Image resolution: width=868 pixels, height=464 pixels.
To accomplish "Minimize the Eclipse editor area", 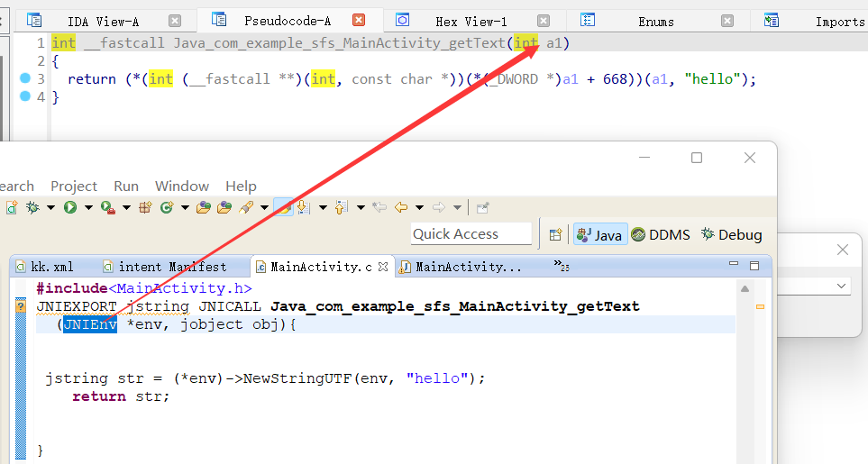I will (x=734, y=265).
